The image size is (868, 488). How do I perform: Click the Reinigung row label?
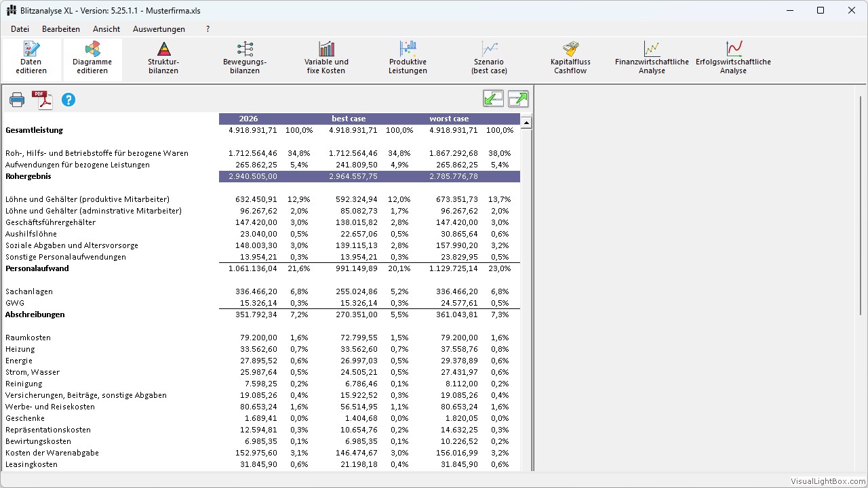[x=24, y=384]
